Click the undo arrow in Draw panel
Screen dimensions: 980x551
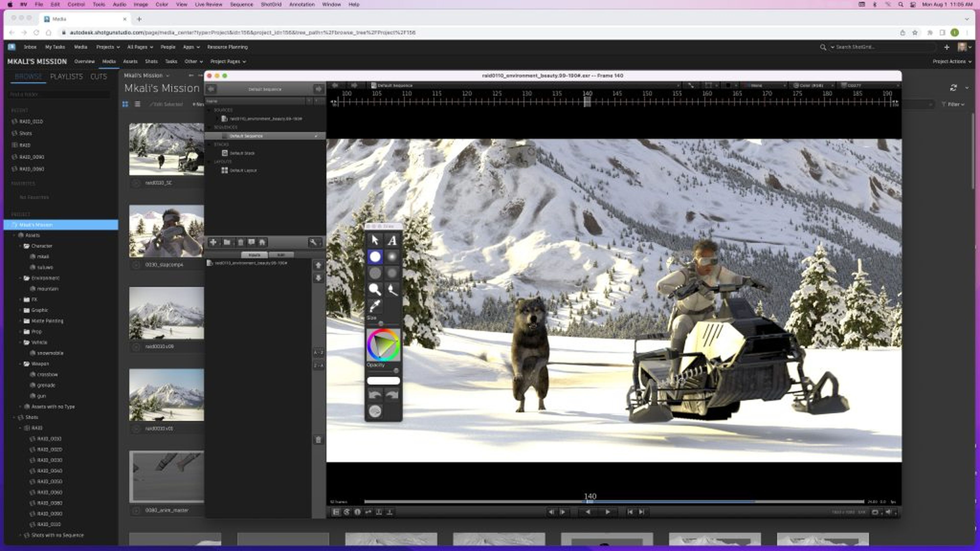(375, 395)
